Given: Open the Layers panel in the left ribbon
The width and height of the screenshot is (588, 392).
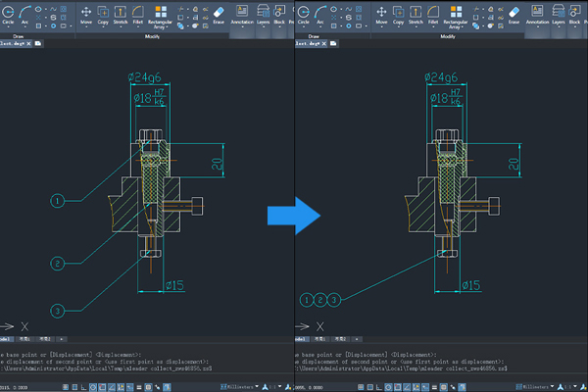Looking at the screenshot, I should pyautogui.click(x=263, y=15).
